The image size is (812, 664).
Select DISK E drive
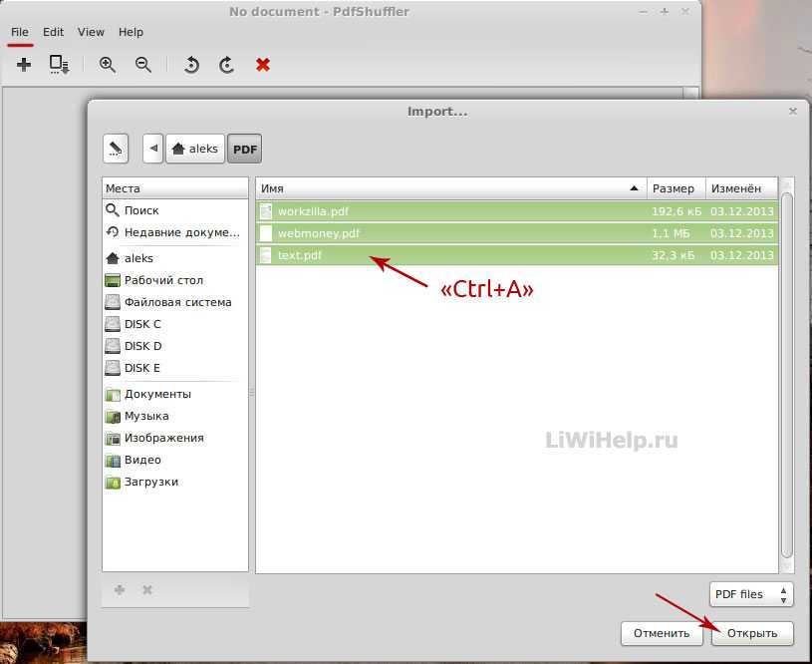175,368
